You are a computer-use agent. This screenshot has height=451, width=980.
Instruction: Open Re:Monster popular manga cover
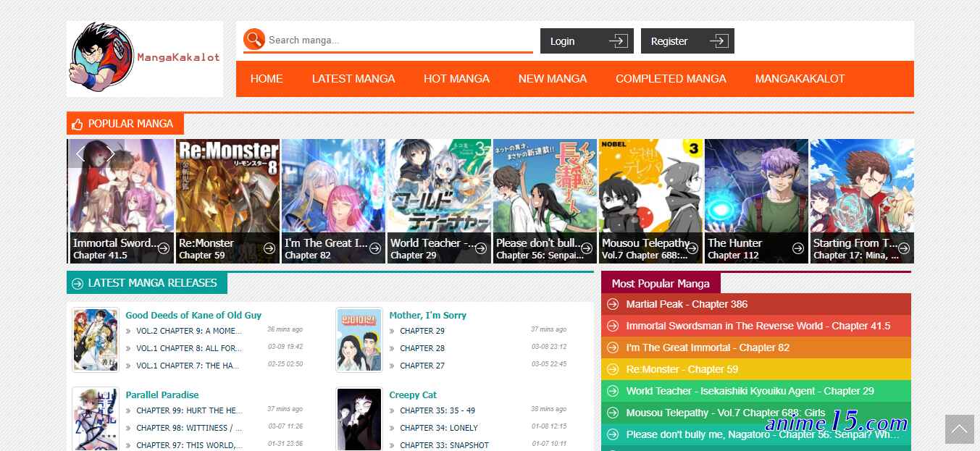(x=227, y=201)
